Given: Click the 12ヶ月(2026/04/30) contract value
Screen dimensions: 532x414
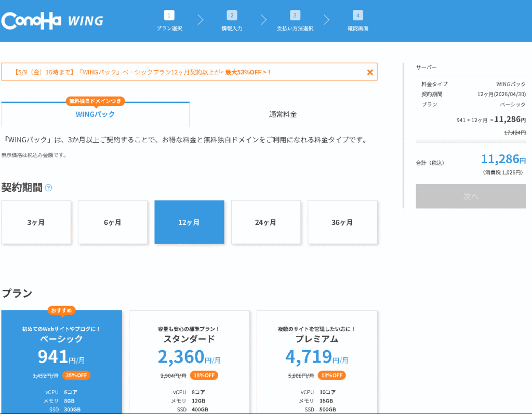Looking at the screenshot, I should (501, 94).
